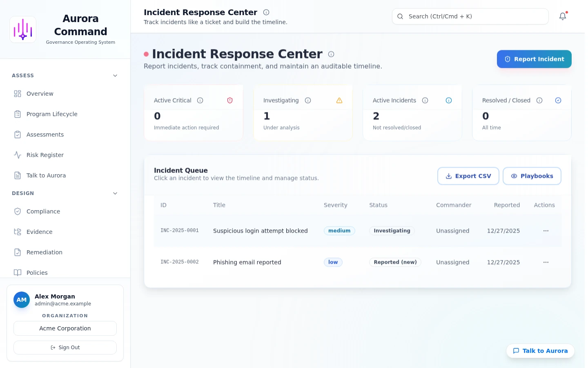Go to the Compliance page
Screen dimensions: 588x368
point(43,211)
